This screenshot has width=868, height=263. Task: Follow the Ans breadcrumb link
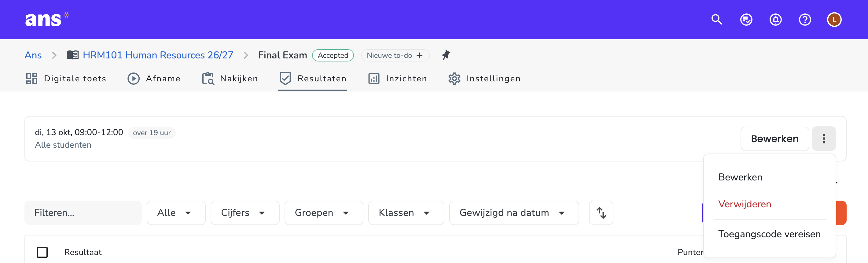33,55
